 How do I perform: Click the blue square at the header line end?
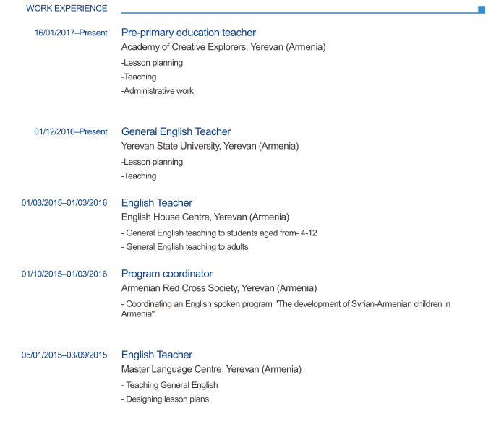tap(482, 9)
